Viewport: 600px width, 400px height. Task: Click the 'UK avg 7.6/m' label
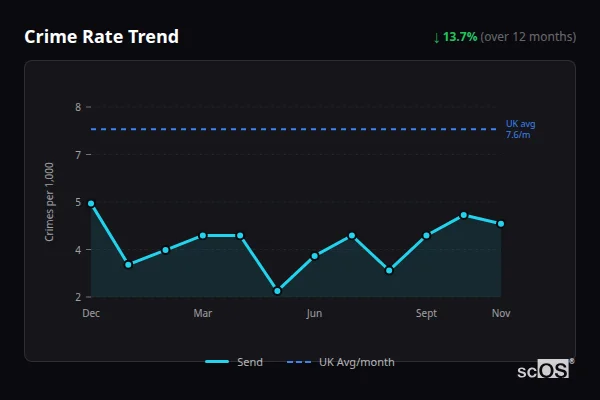click(x=520, y=129)
